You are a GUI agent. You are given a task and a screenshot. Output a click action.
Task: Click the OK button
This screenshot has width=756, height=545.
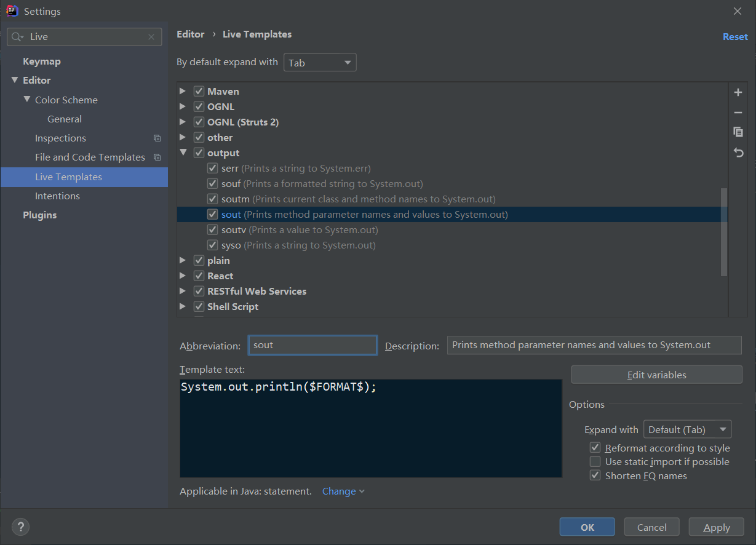(x=587, y=527)
